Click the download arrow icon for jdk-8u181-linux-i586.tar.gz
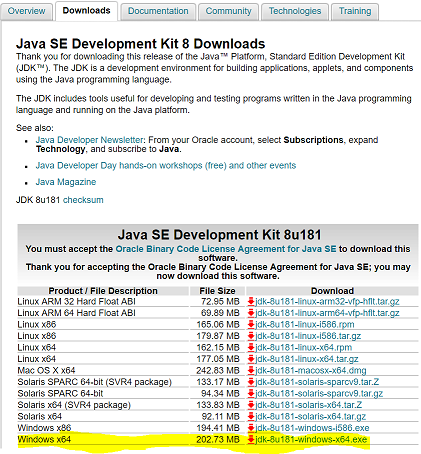Screen dimensions: 421x454 click(251, 336)
